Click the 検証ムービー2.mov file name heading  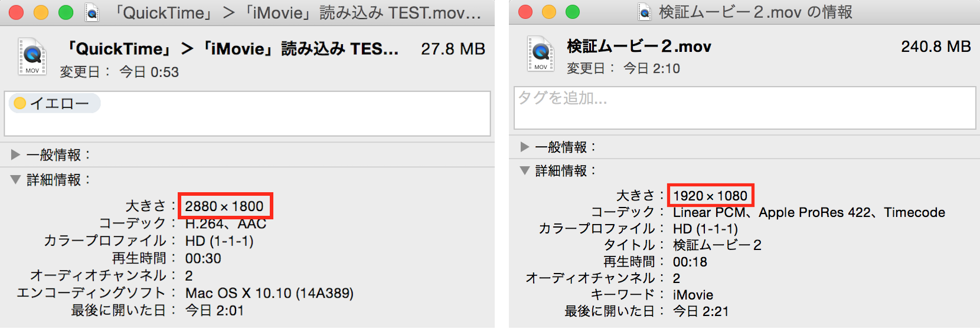click(639, 47)
